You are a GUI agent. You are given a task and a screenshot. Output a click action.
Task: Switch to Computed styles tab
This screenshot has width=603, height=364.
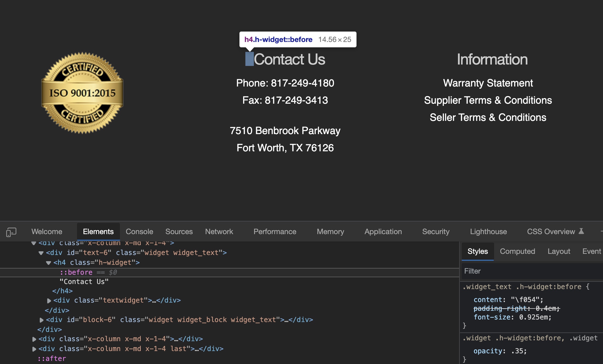(x=517, y=251)
